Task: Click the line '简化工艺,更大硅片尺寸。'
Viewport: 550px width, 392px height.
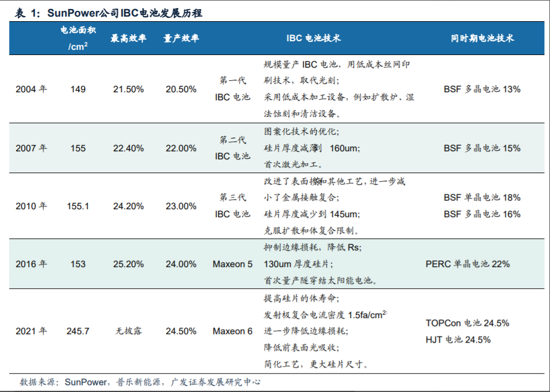Action: coord(316,364)
